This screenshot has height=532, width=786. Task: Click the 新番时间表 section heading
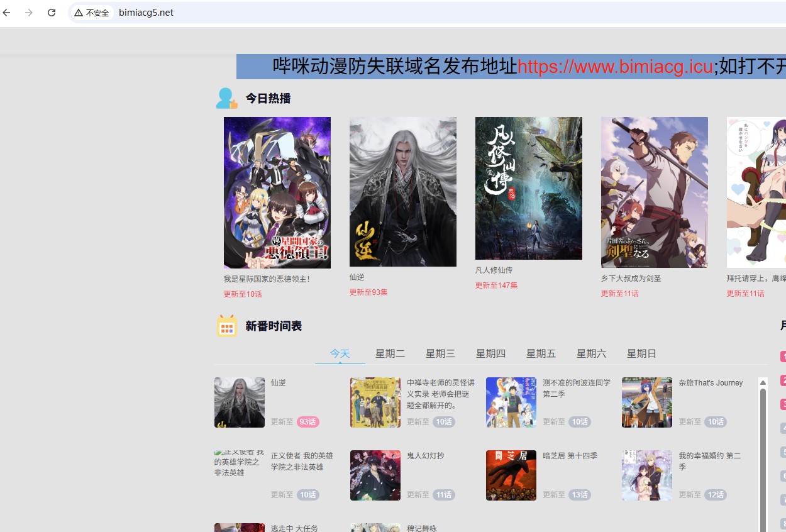(x=274, y=326)
